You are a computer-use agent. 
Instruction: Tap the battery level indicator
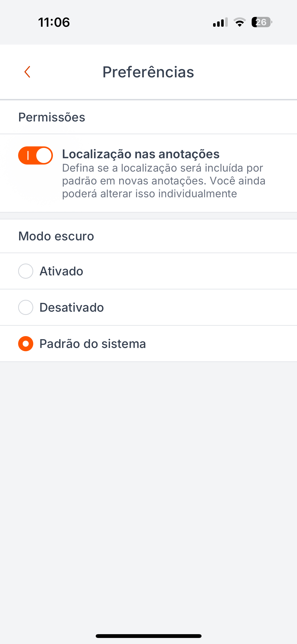click(261, 22)
